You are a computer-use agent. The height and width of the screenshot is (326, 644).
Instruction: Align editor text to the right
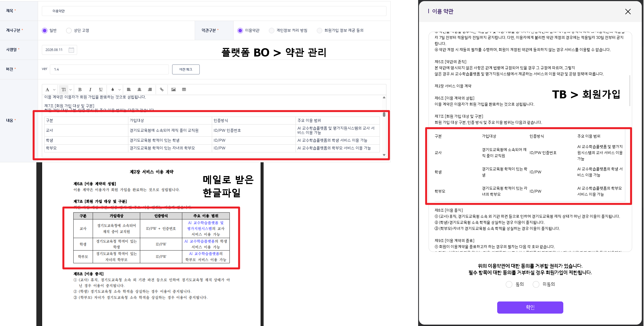click(150, 90)
